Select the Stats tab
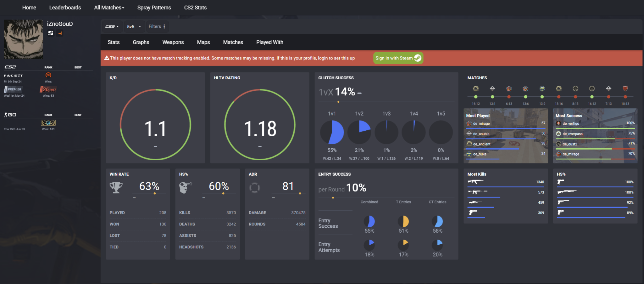The image size is (644, 284). (114, 42)
